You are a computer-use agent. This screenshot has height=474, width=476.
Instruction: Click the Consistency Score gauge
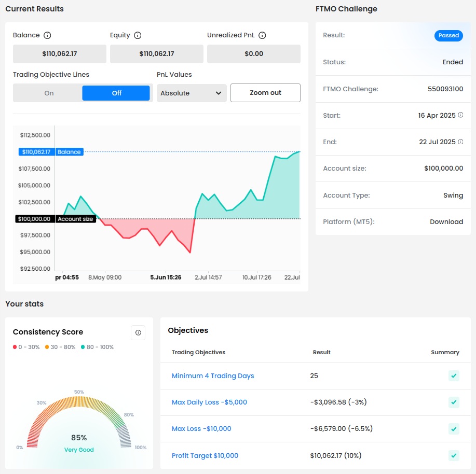coord(79,422)
